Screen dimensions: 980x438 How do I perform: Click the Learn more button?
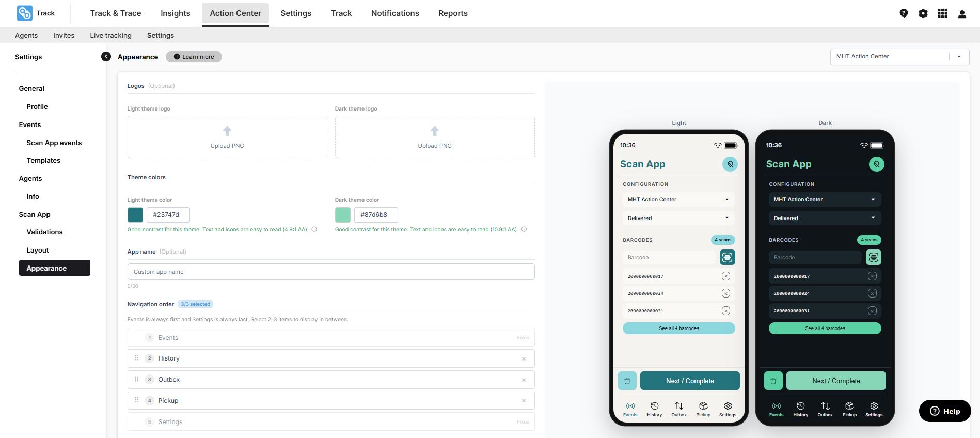click(194, 57)
